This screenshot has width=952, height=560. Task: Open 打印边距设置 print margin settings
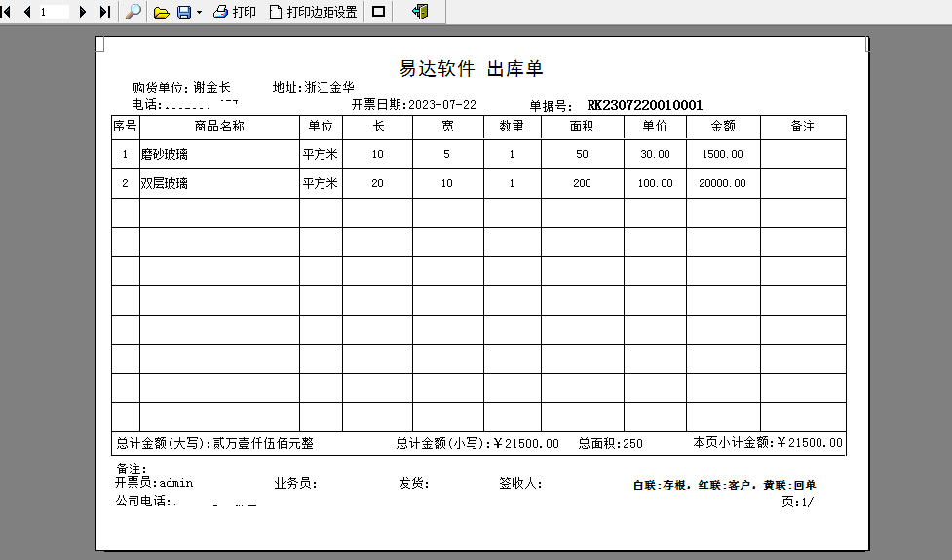[x=314, y=12]
